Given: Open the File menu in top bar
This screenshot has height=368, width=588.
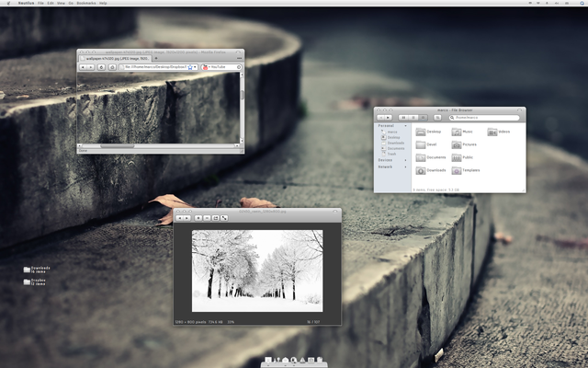Looking at the screenshot, I should [40, 3].
